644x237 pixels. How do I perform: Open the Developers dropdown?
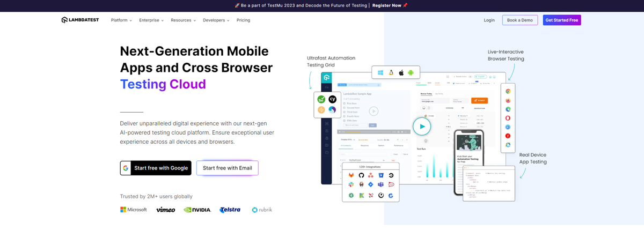[216, 20]
